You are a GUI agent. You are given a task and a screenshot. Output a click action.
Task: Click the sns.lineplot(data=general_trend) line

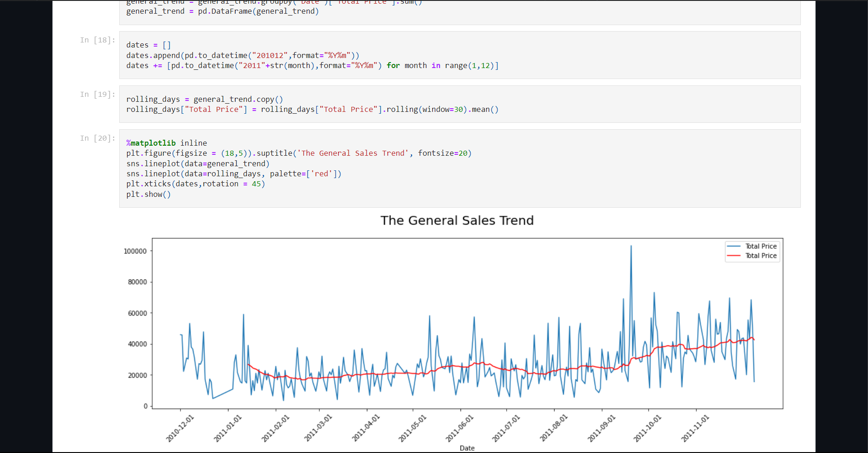[x=198, y=164]
